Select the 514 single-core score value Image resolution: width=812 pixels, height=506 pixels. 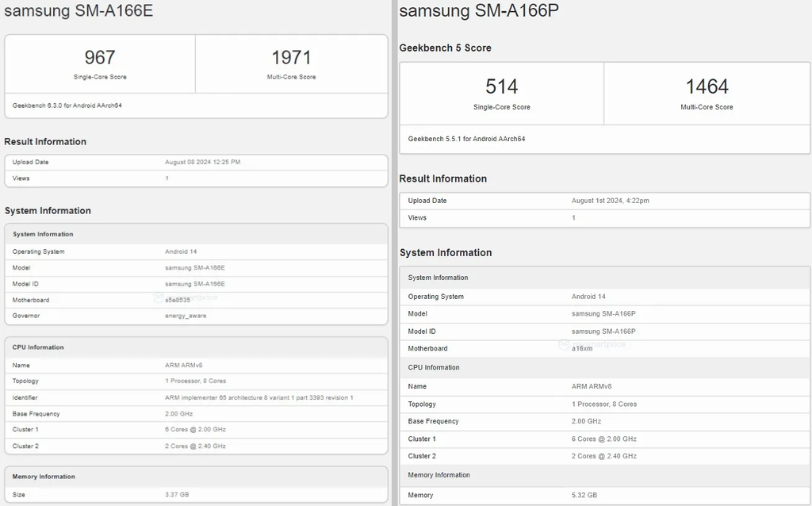tap(501, 86)
